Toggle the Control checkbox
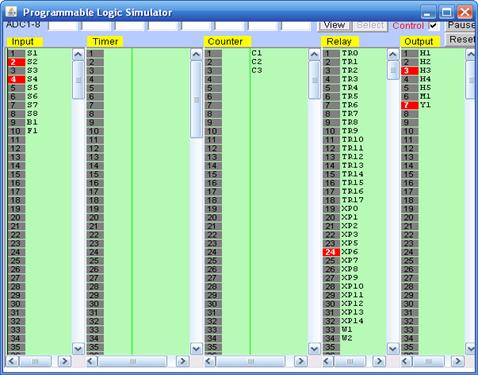478x375 pixels. 433,26
